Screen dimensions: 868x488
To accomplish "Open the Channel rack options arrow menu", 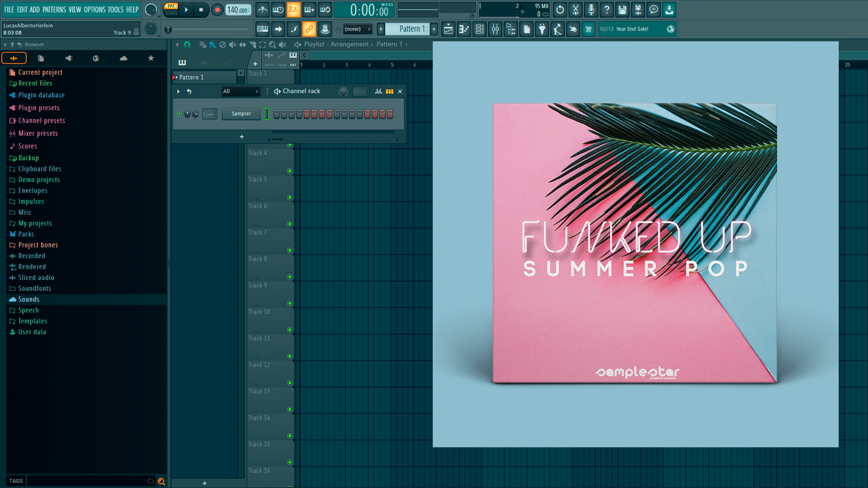I will tap(179, 91).
